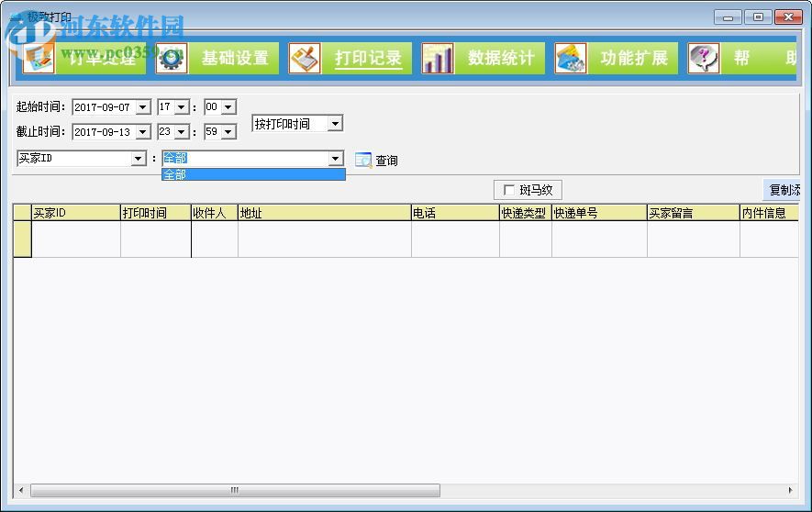Viewport: 812px width, 512px height.
Task: Minimize the 极致打印 window
Action: tap(728, 17)
